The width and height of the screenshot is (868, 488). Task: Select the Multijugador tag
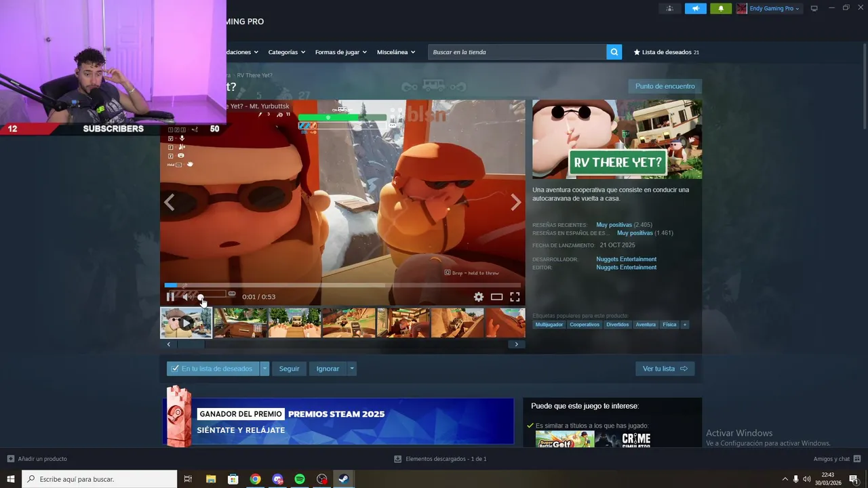(549, 325)
